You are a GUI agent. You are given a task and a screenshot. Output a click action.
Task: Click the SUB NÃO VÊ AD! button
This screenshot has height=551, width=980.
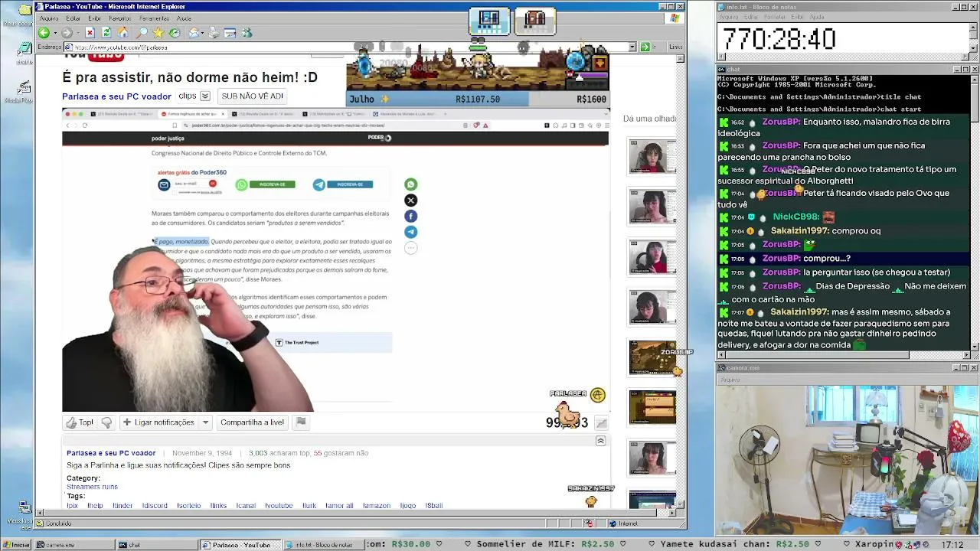[x=252, y=96]
